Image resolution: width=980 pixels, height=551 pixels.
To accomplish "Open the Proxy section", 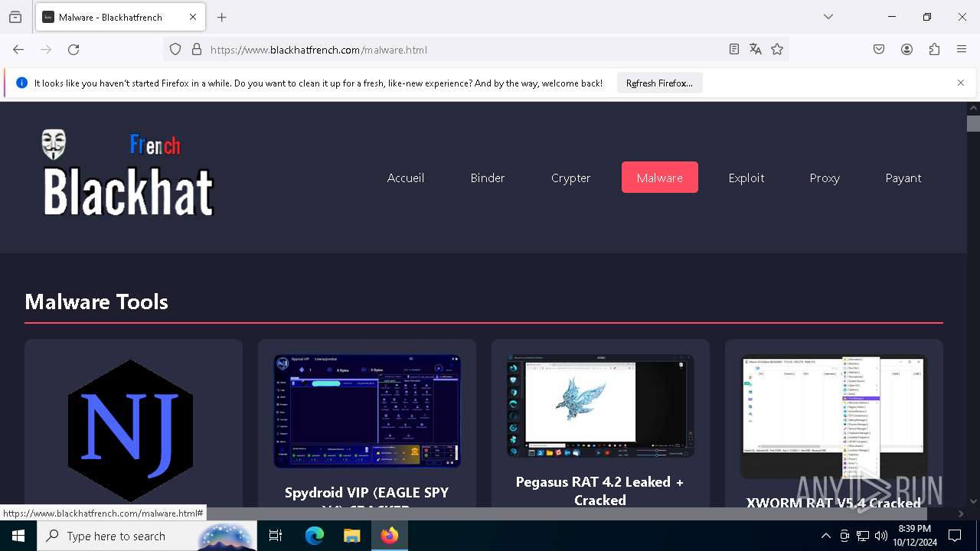I will [825, 178].
